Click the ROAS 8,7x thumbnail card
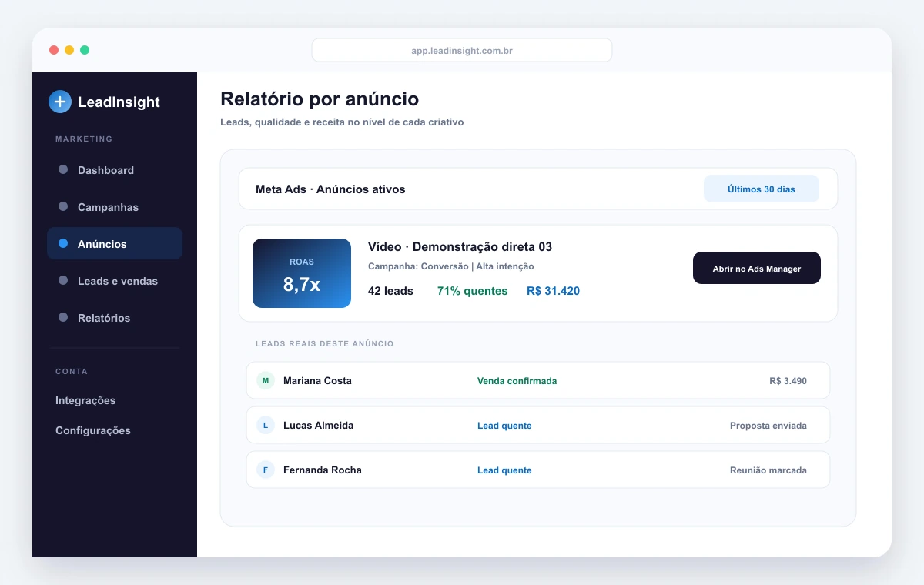Viewport: 924px width, 585px height. coord(302,273)
